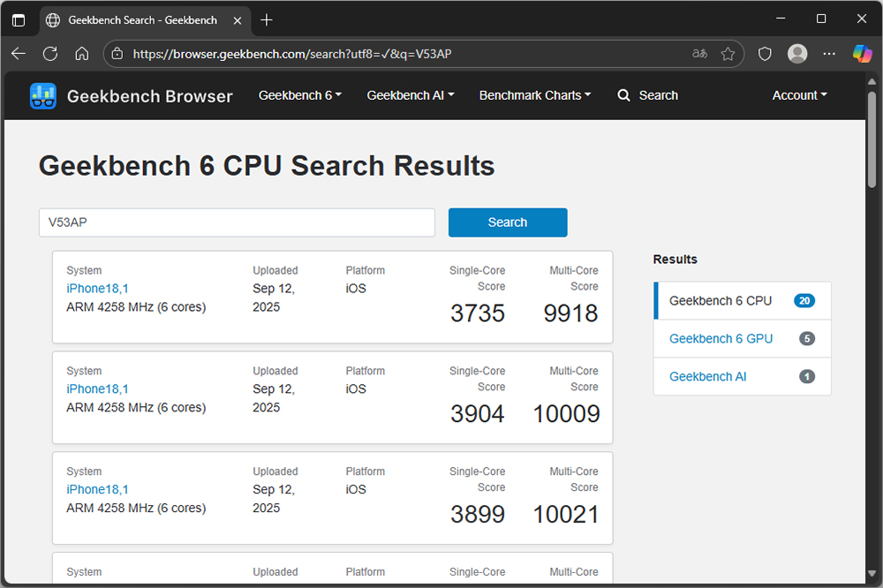The width and height of the screenshot is (883, 588).
Task: Switch to Geekbench 6 GPU results
Action: coord(743,338)
